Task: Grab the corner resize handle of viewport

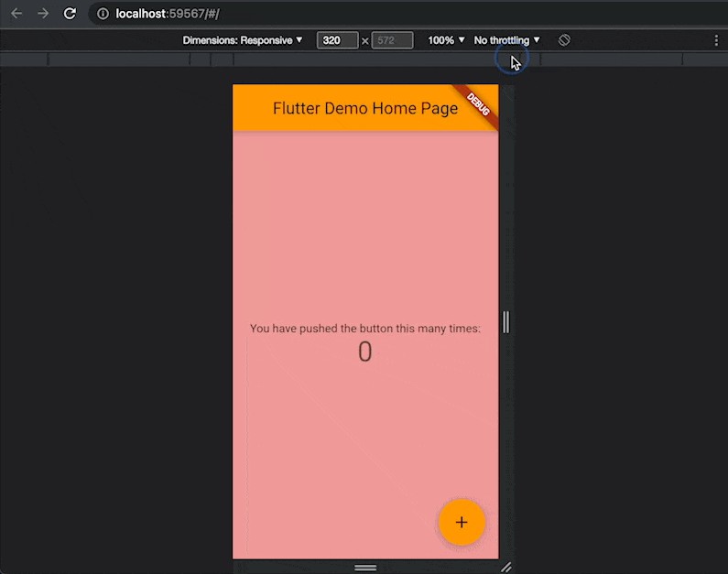Action: (505, 567)
